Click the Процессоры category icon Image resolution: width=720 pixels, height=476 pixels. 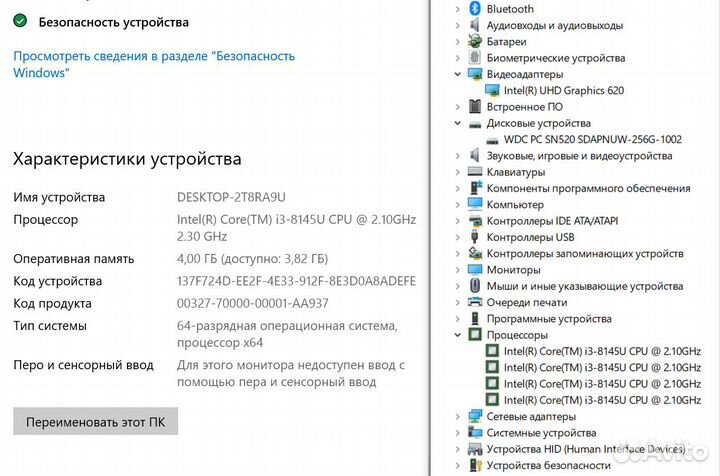click(x=475, y=335)
